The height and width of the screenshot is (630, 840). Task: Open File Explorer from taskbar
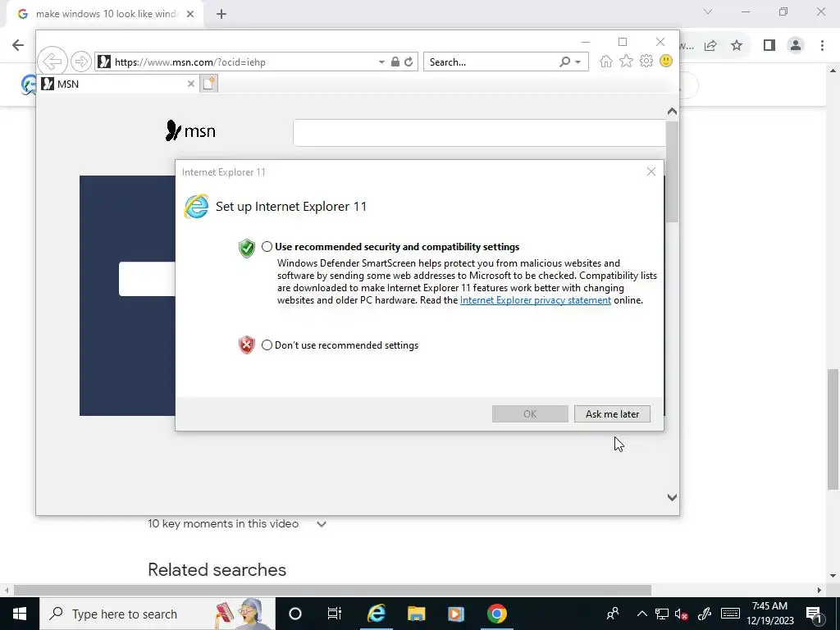[416, 614]
